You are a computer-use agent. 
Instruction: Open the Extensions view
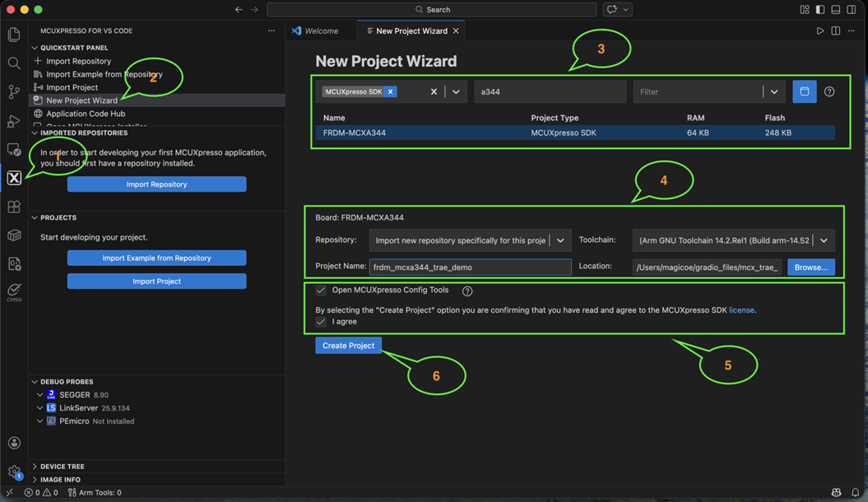(14, 207)
